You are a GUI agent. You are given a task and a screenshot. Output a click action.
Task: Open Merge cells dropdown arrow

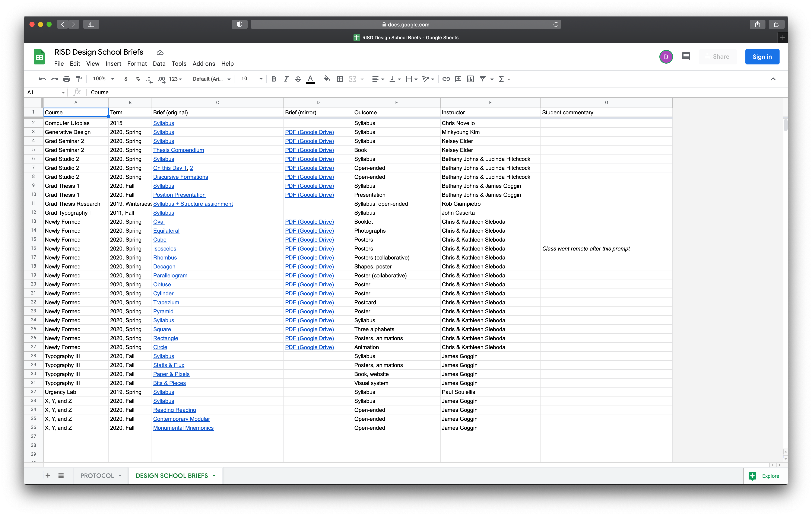pos(362,79)
